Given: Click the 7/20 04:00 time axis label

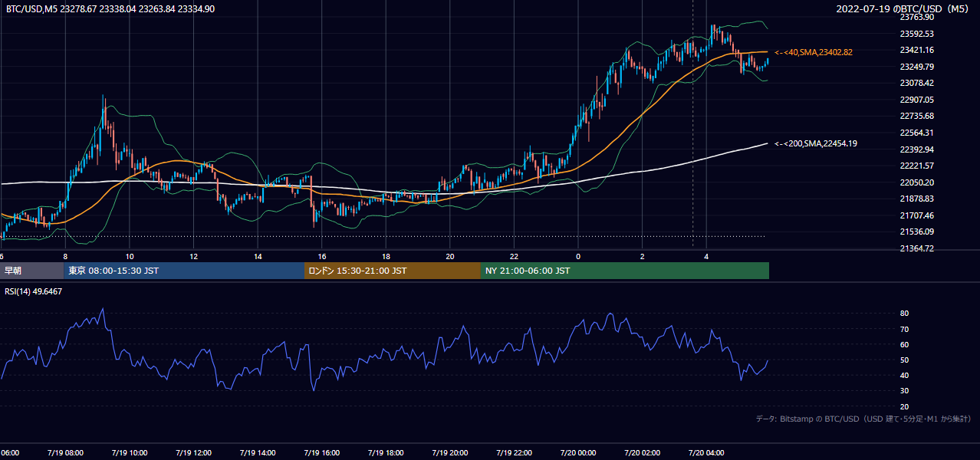Looking at the screenshot, I should point(707,453).
